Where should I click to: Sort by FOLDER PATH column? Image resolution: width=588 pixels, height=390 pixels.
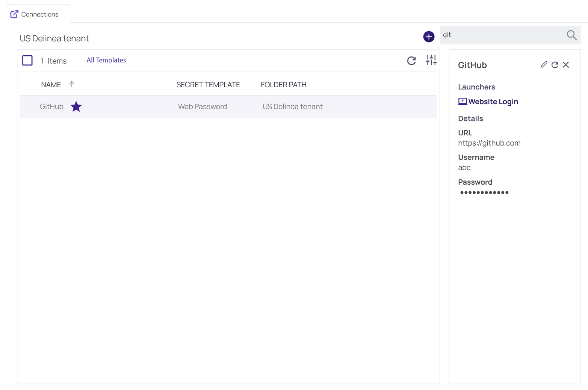[284, 85]
